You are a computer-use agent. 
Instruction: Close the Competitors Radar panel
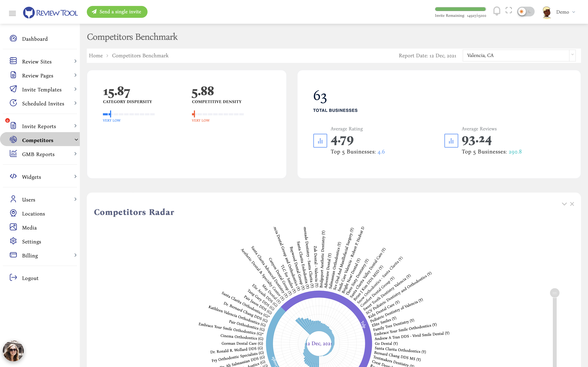coord(572,204)
